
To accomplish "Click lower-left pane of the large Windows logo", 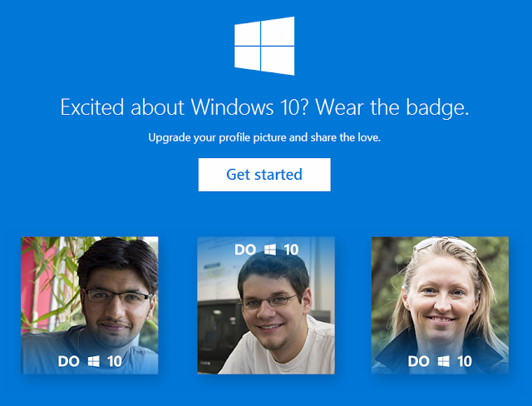I will [x=248, y=58].
